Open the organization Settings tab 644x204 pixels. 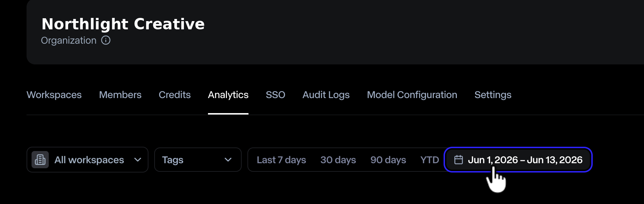pos(493,95)
